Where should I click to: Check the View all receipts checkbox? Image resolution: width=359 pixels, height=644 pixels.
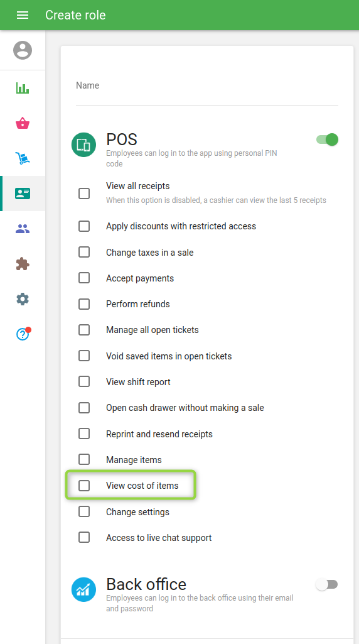coord(84,194)
